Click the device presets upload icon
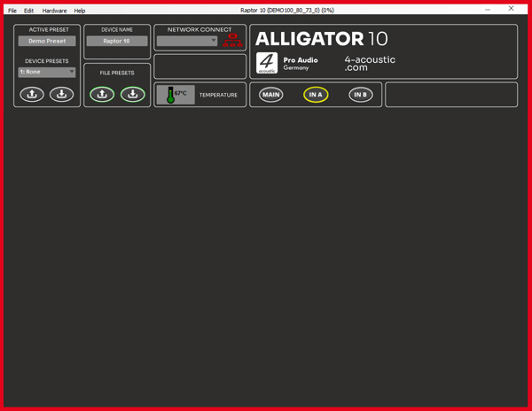 click(x=32, y=94)
